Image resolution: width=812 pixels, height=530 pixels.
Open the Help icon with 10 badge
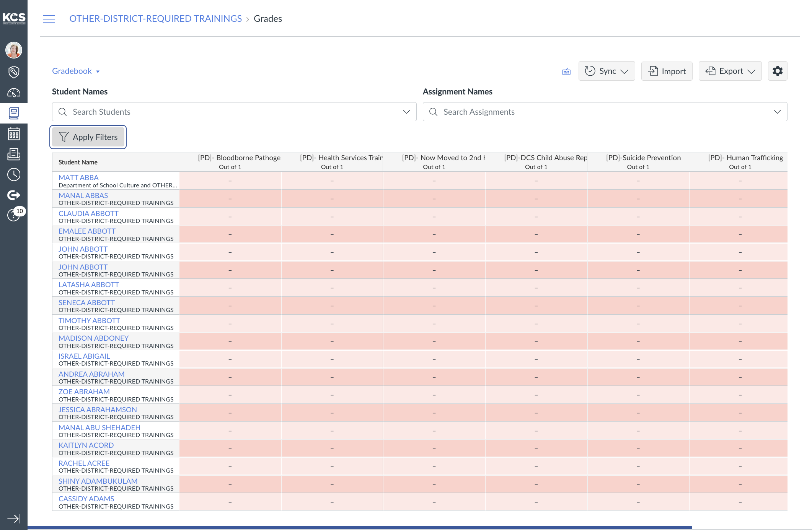(15, 214)
